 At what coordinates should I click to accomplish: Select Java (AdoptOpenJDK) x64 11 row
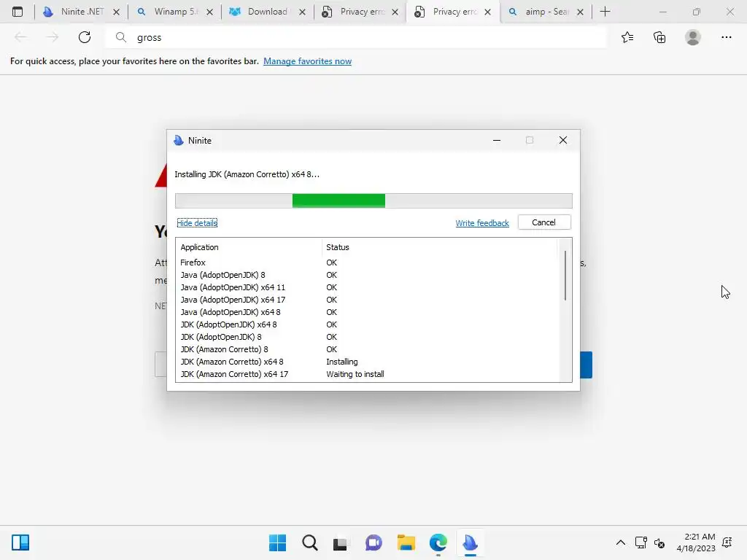[x=367, y=287]
